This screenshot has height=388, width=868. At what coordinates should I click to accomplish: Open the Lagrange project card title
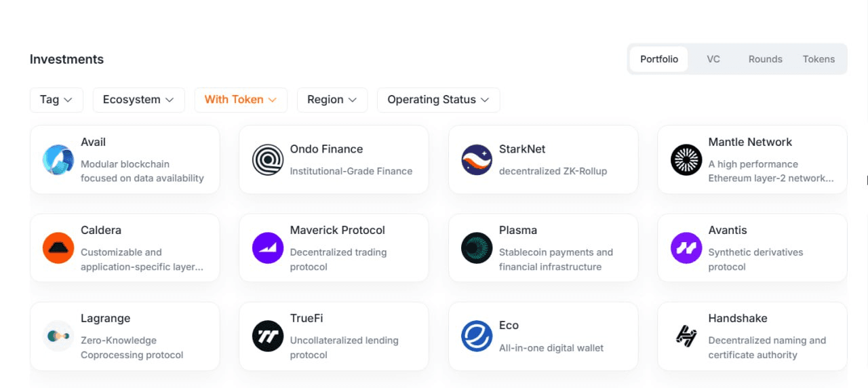tap(105, 318)
